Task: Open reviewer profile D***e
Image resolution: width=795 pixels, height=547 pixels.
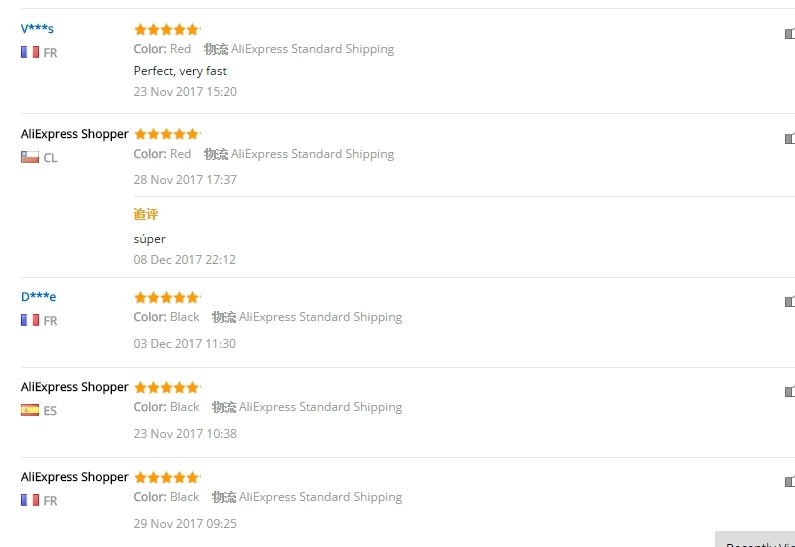Action: (x=38, y=296)
